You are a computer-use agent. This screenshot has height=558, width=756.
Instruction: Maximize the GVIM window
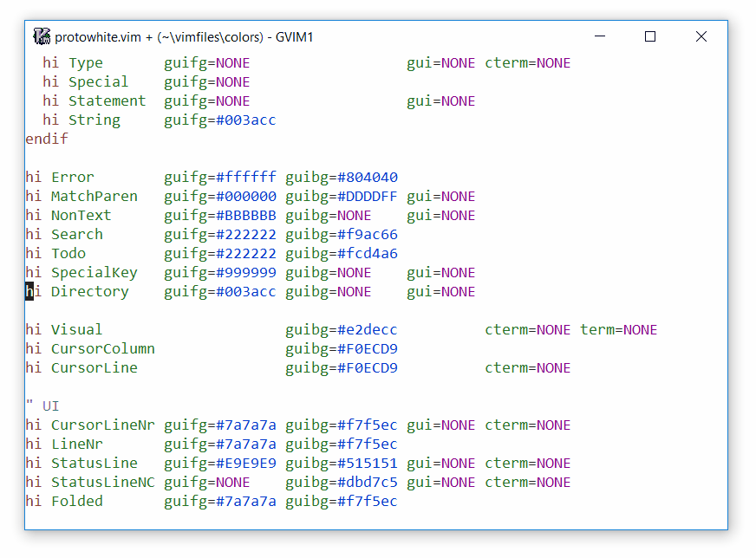coord(650,36)
